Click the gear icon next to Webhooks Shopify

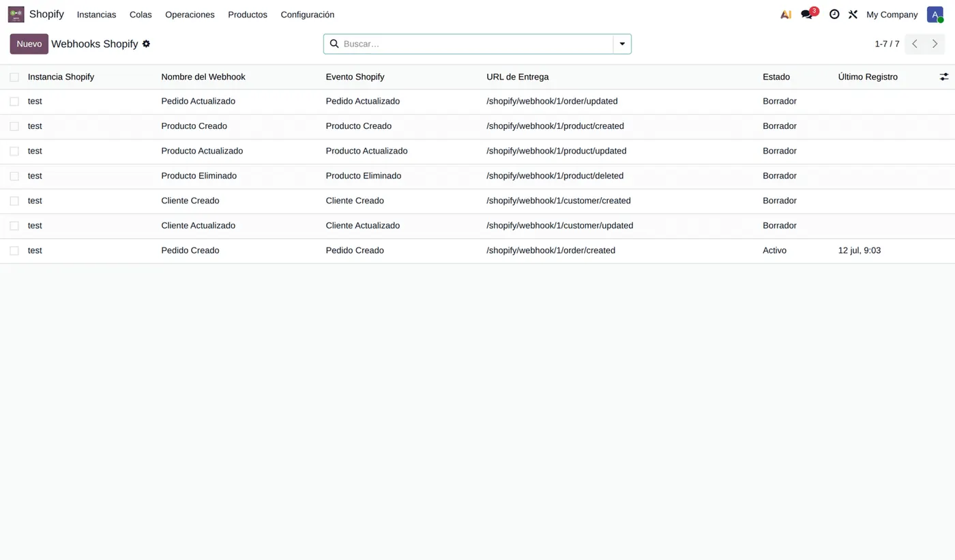(x=146, y=44)
